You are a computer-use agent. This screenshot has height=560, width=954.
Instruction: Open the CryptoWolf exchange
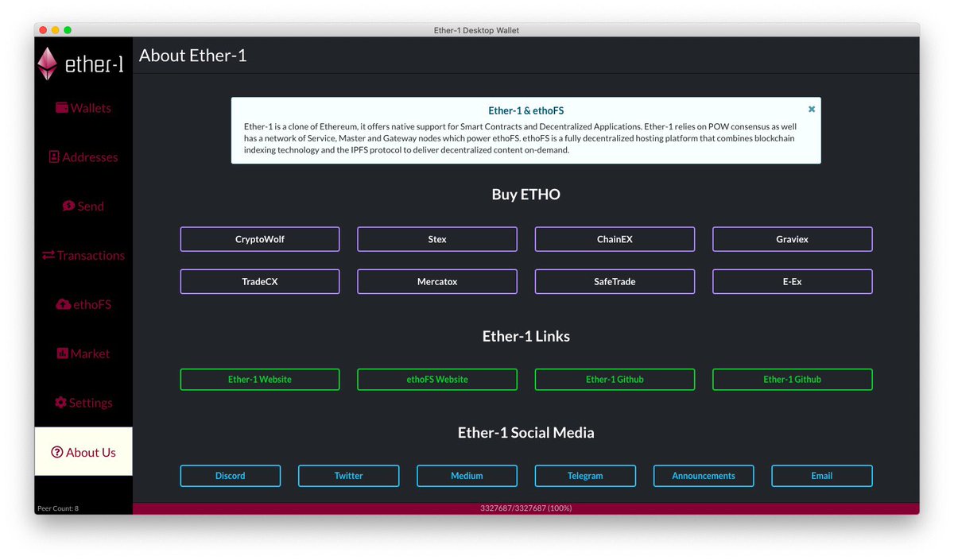[x=260, y=238]
